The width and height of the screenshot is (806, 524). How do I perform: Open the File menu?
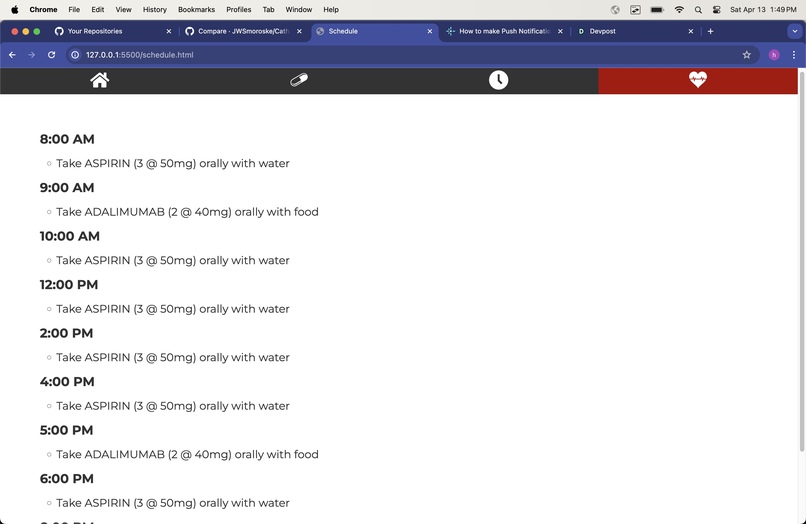point(74,9)
